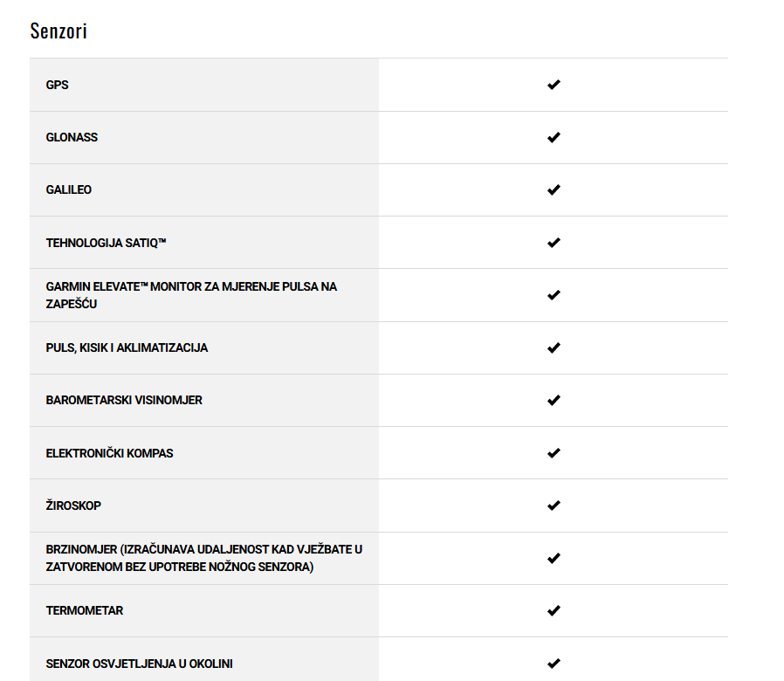Click the Termometar label text
This screenshot has height=681, width=784.
point(85,611)
